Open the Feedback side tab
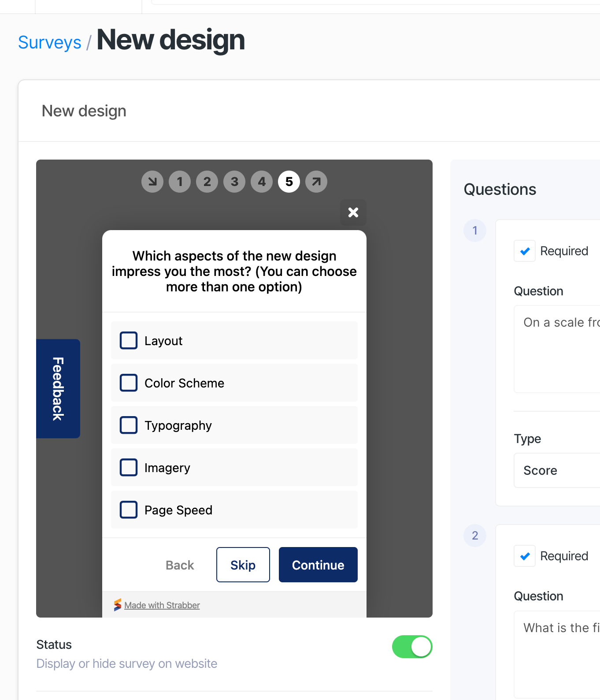 click(58, 388)
